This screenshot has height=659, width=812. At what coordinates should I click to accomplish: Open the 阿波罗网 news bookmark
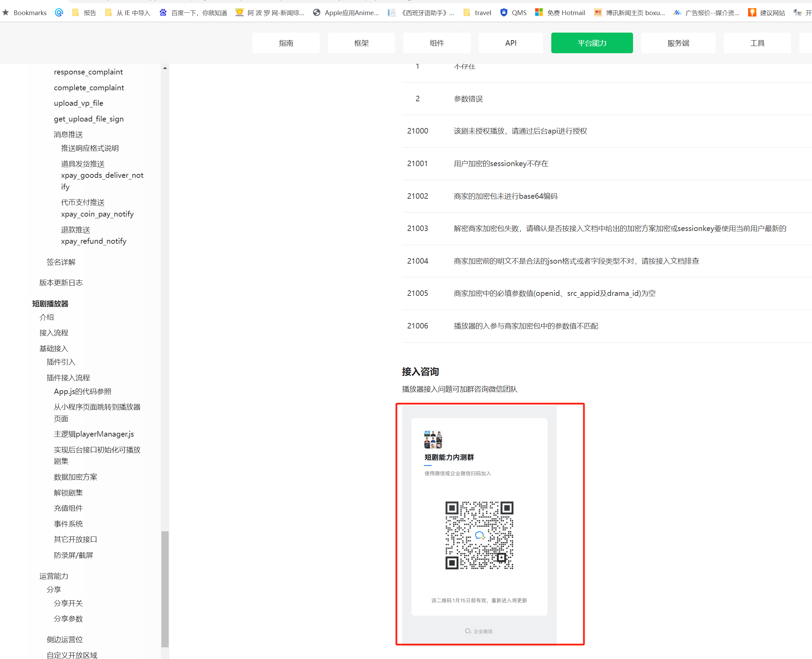[x=270, y=12]
